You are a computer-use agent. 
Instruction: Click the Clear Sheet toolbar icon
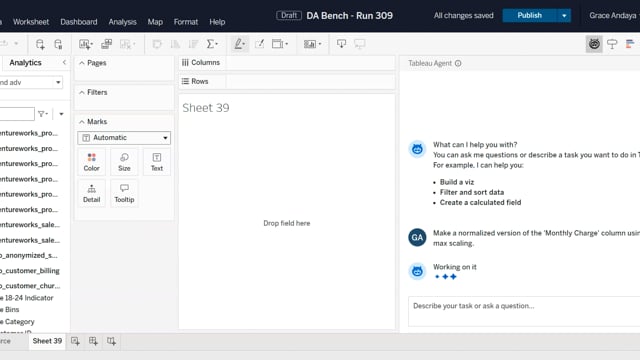coord(127,44)
